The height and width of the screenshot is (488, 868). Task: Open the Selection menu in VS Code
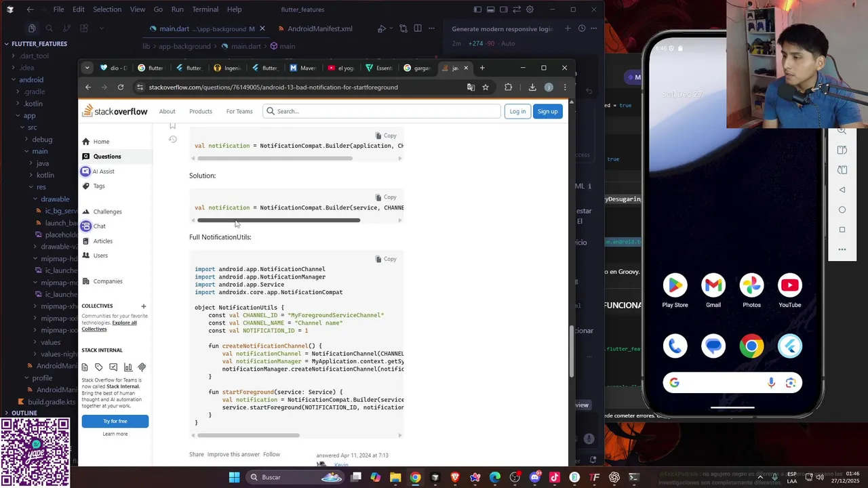tap(107, 9)
